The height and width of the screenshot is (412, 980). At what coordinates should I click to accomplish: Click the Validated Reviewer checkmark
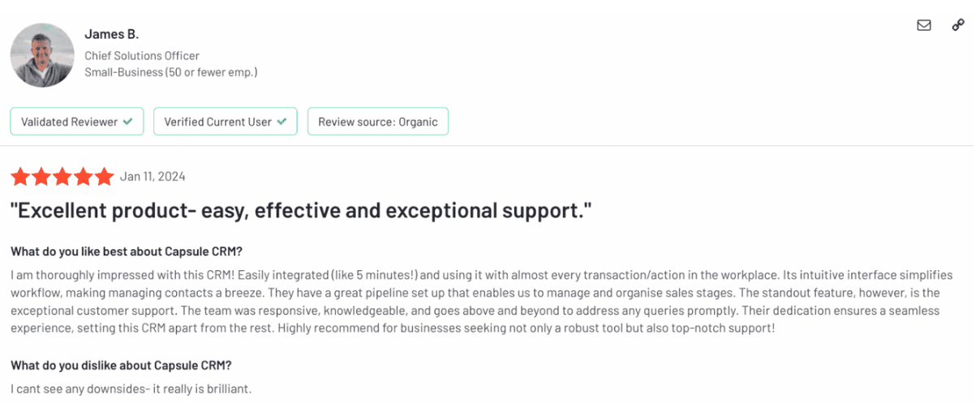[127, 122]
